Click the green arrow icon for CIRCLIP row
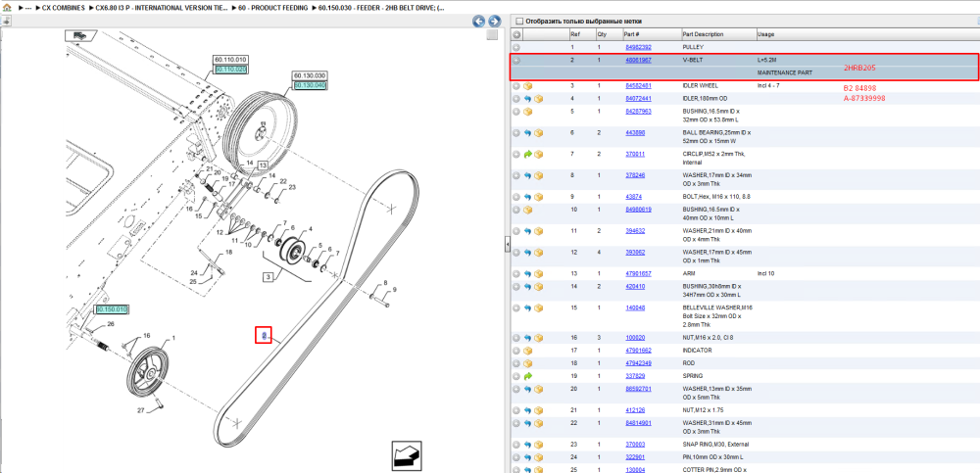Image resolution: width=980 pixels, height=473 pixels. coord(527,155)
